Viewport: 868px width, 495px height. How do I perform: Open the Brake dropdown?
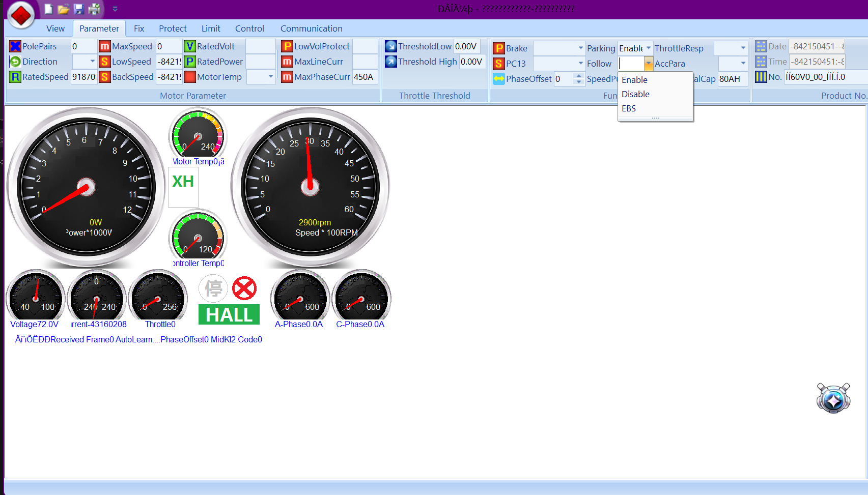click(x=580, y=48)
